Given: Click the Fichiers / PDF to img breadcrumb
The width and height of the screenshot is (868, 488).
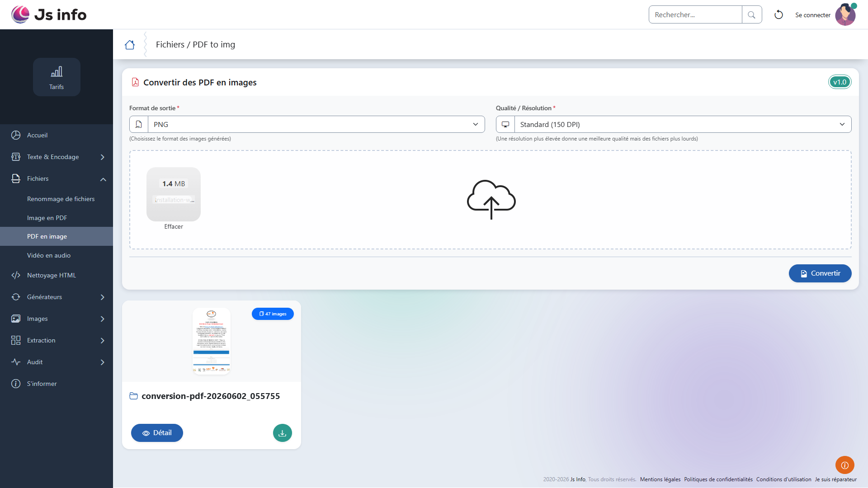Looking at the screenshot, I should point(195,45).
